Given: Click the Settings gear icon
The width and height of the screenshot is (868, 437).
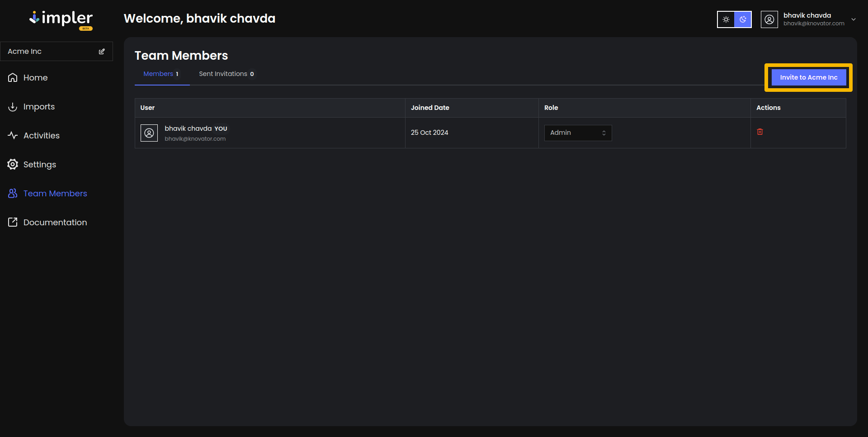Looking at the screenshot, I should [x=13, y=165].
